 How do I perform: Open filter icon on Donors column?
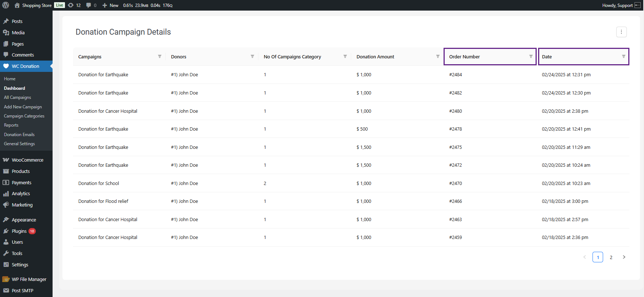[x=252, y=57]
